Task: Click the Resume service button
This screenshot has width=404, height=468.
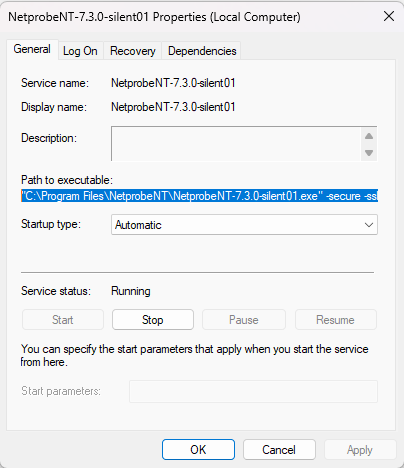Action: pos(336,320)
